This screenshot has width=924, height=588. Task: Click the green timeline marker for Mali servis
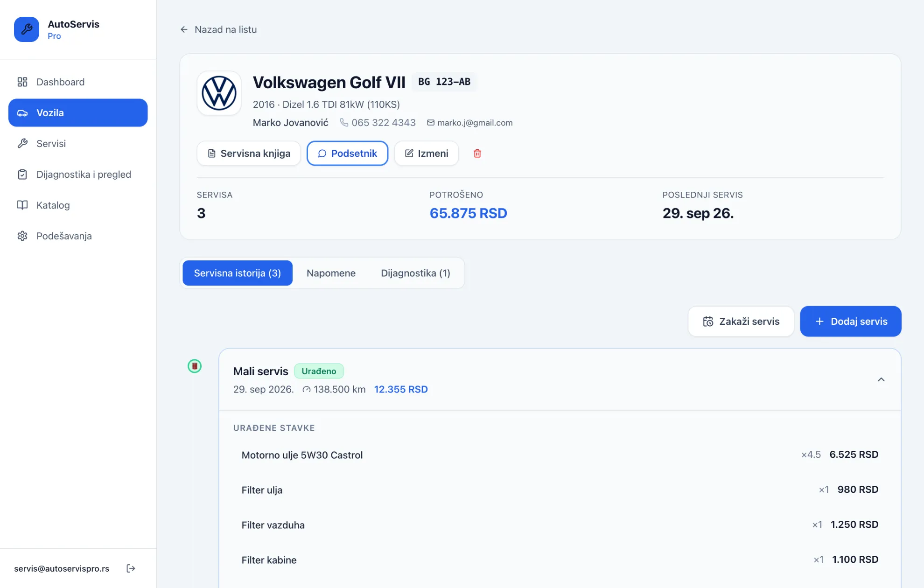(x=195, y=366)
